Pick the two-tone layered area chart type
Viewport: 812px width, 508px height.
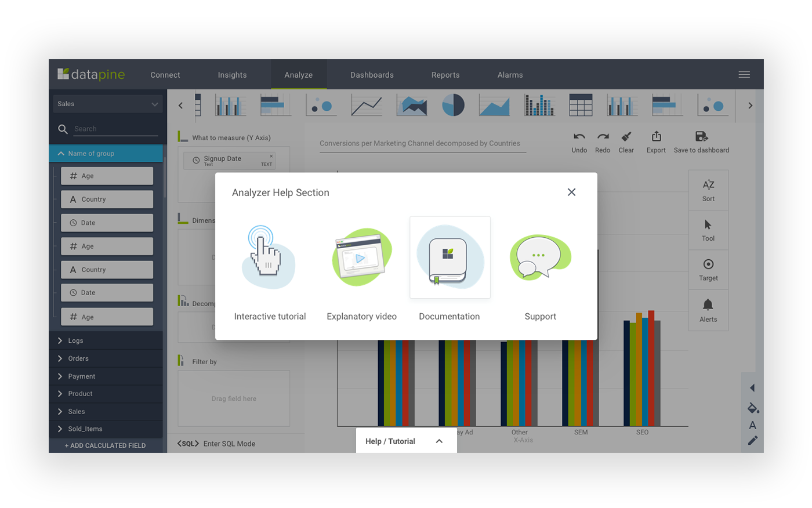click(412, 106)
